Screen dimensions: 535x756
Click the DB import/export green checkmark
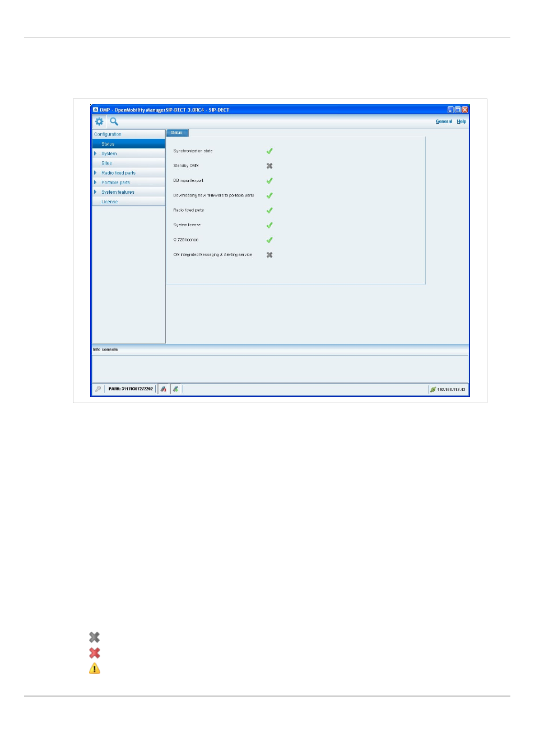[x=269, y=181]
